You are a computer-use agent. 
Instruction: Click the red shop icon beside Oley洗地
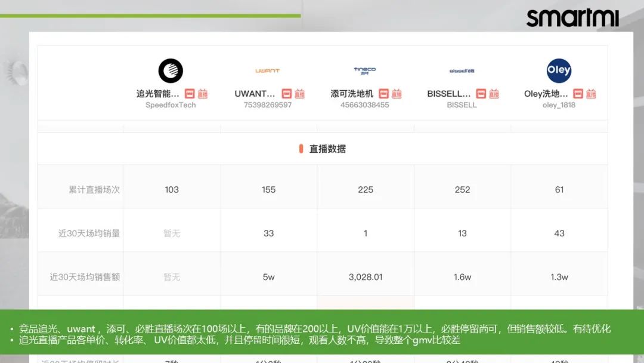[x=577, y=94]
